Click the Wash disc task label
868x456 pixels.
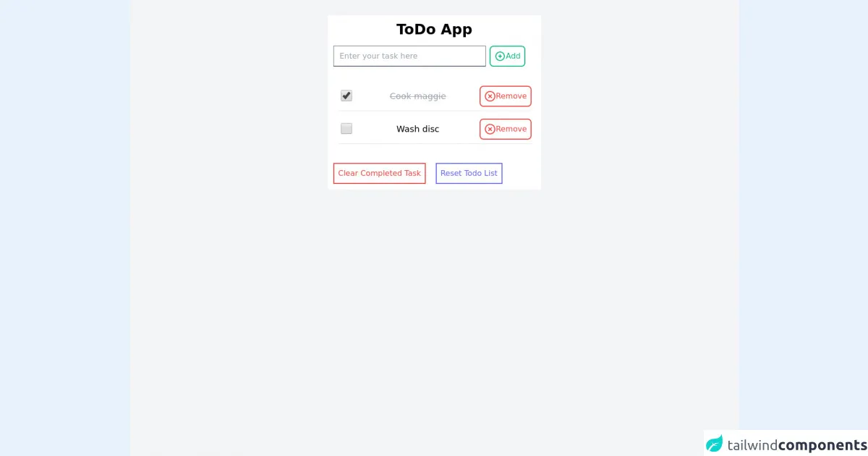417,129
